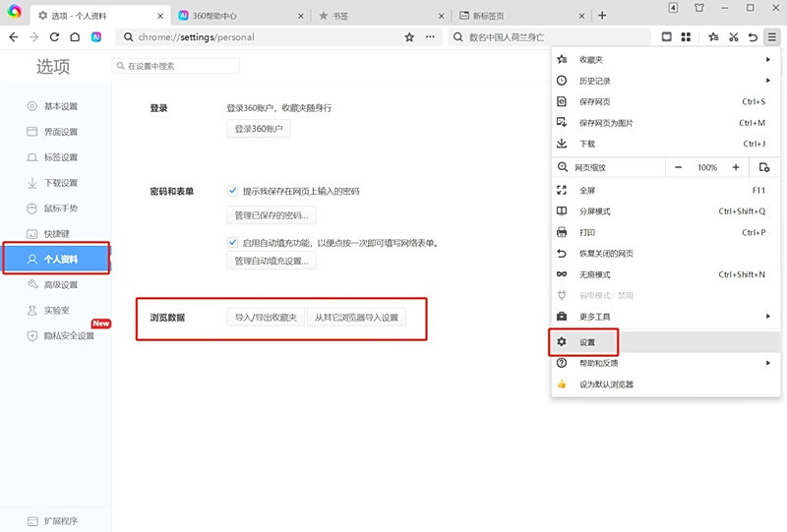This screenshot has height=532, width=787.
Task: Click the 登录360账户 button
Action: (x=259, y=129)
